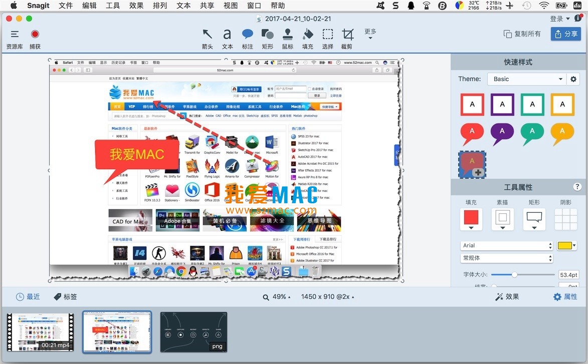Open the Help (帮助) menu
Screen dimensions: 588x364
pos(278,5)
